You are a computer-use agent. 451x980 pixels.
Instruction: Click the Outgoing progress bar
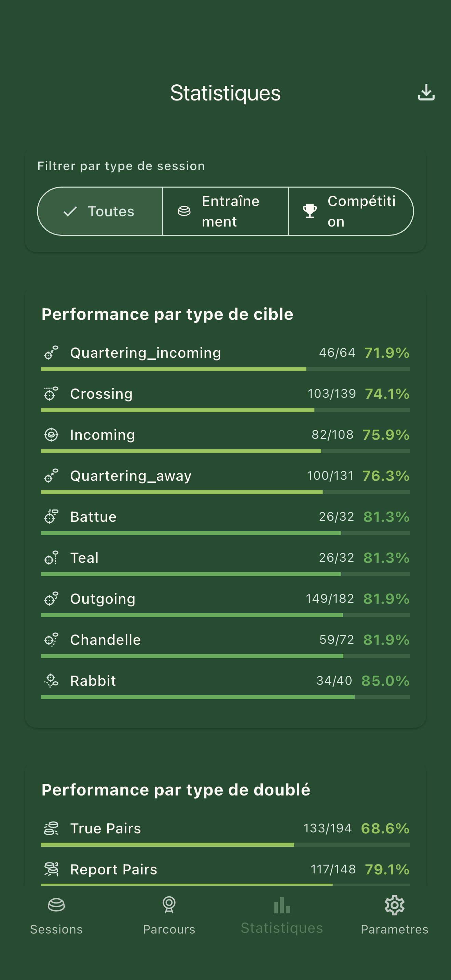click(225, 615)
